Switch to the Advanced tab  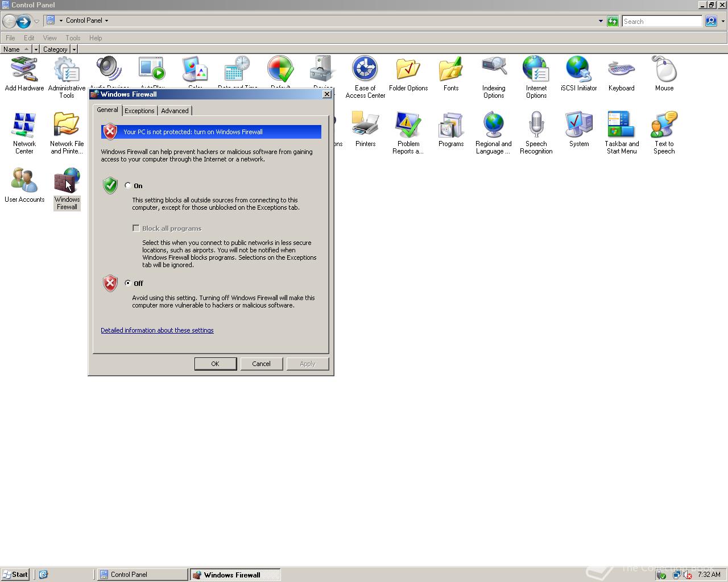[x=175, y=111]
